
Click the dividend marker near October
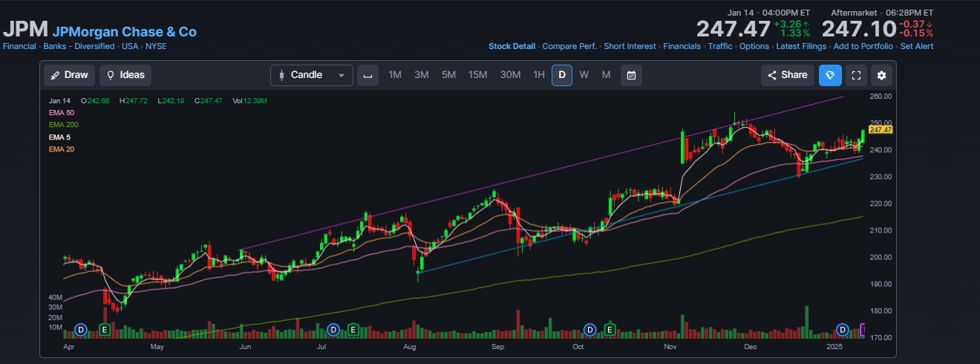(x=589, y=329)
